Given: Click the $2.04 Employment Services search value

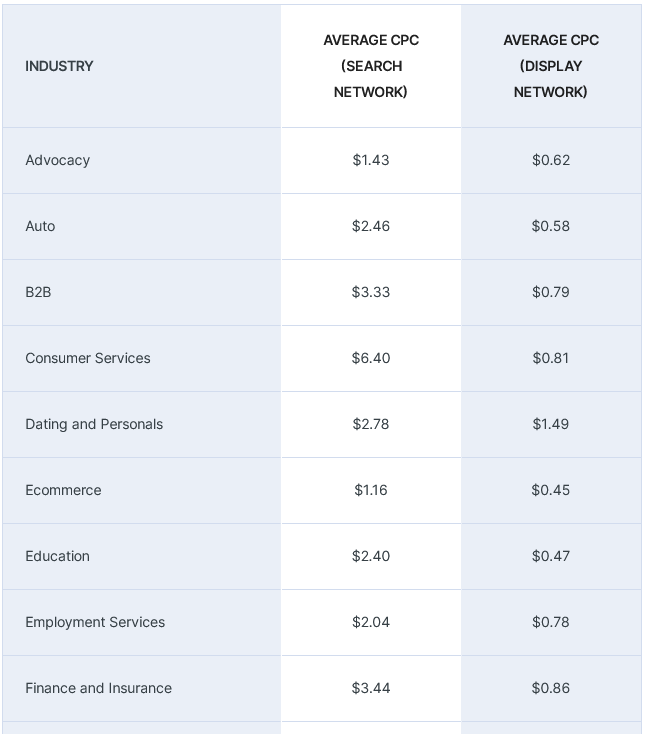Looking at the screenshot, I should coord(371,622).
